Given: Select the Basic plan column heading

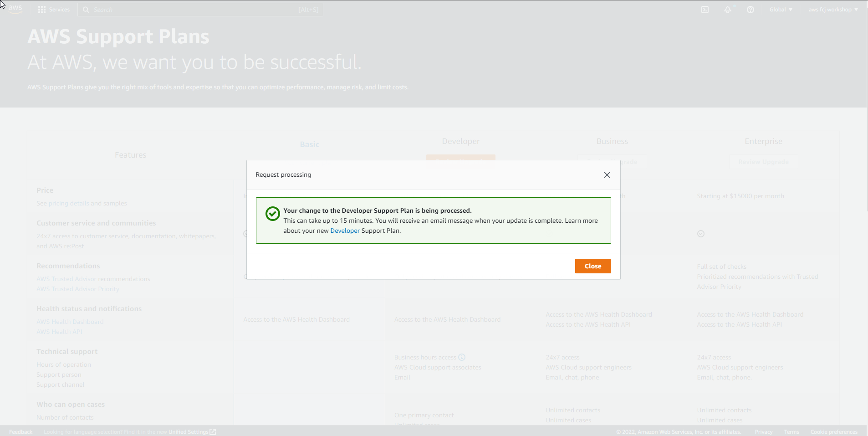Looking at the screenshot, I should [x=310, y=144].
